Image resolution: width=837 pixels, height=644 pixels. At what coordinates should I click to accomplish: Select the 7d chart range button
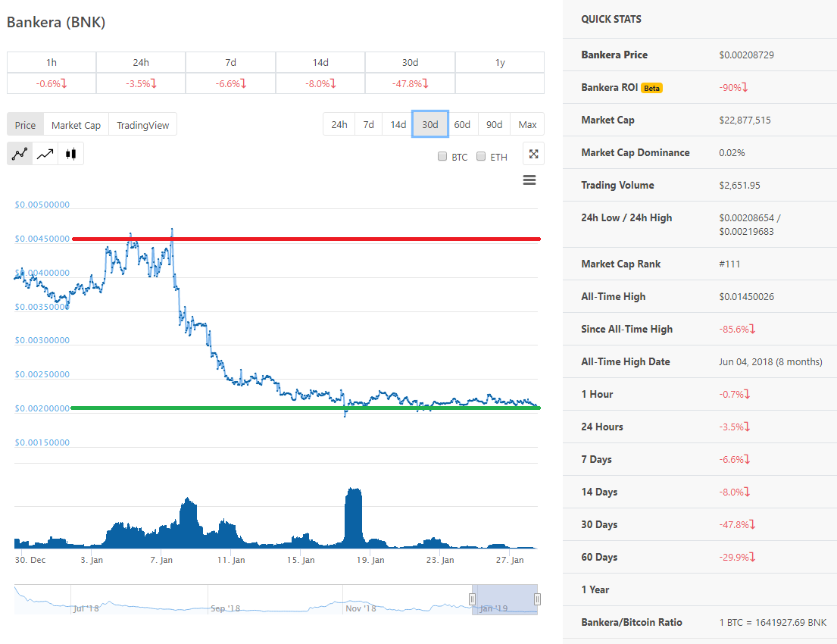(368, 124)
